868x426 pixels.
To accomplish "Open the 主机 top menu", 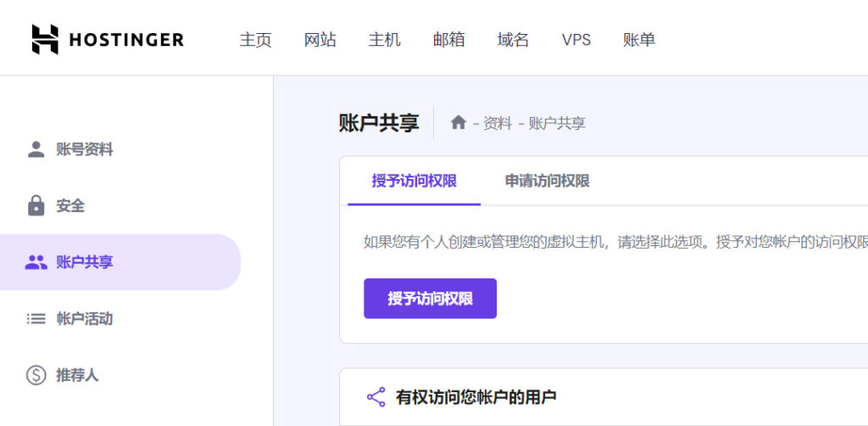I will (x=385, y=40).
